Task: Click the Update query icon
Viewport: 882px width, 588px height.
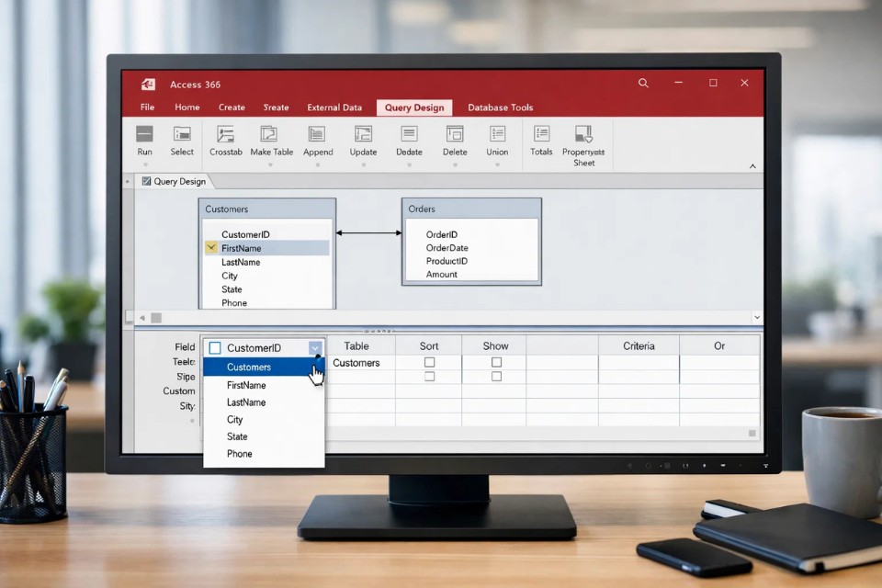Action: (363, 135)
